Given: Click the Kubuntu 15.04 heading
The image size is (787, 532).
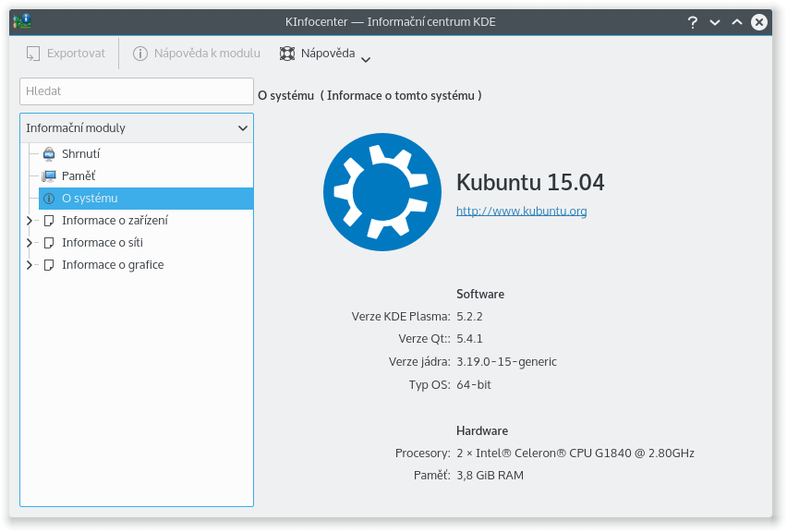Looking at the screenshot, I should click(x=530, y=182).
